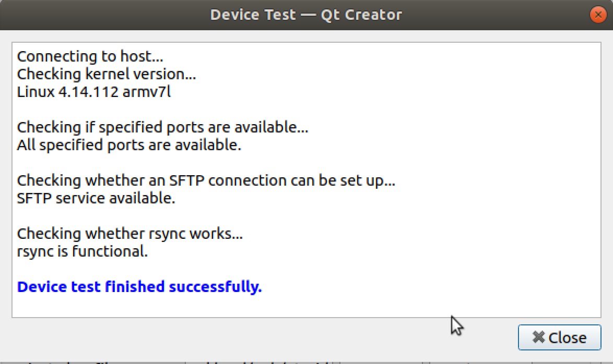Click the 'Connecting to host...' line
Viewport: 613px width, 364px height.
click(x=90, y=56)
